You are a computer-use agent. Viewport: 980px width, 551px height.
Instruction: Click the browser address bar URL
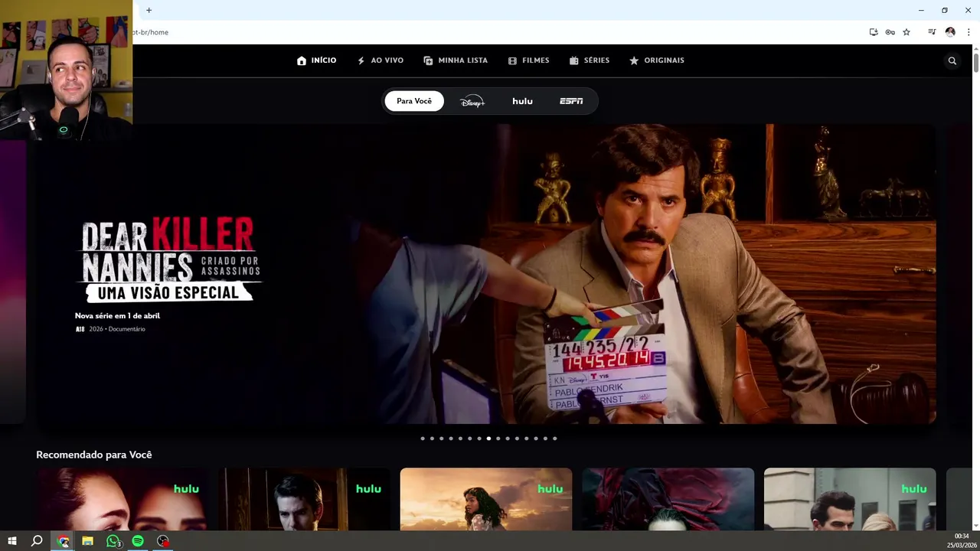tap(151, 32)
